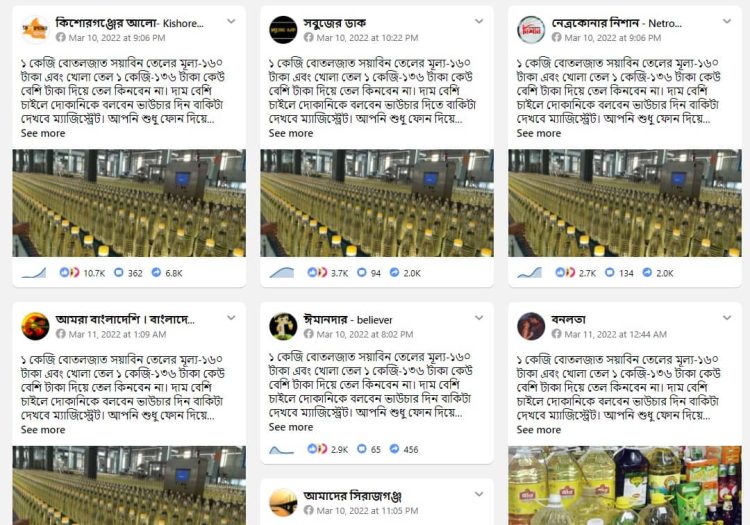Open the trend graph icon under the 10.7K post
Viewport: 750px width, 525px height.
pyautogui.click(x=34, y=273)
